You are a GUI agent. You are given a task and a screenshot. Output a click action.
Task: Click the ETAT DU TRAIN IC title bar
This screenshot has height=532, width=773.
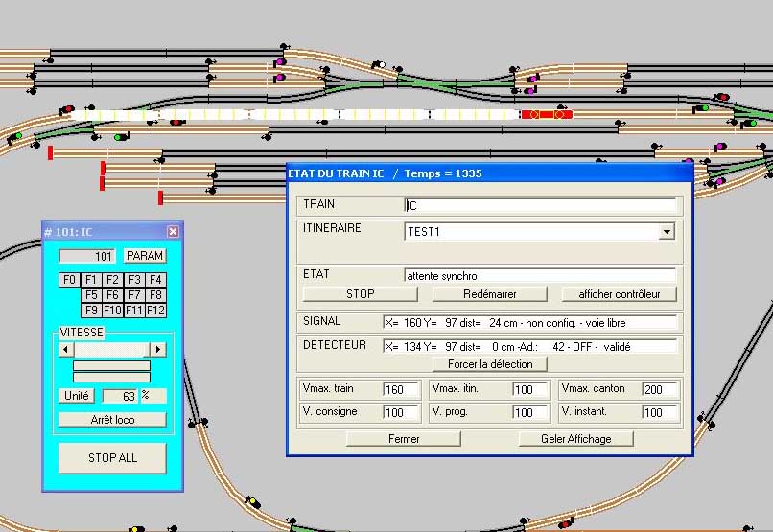coord(490,173)
